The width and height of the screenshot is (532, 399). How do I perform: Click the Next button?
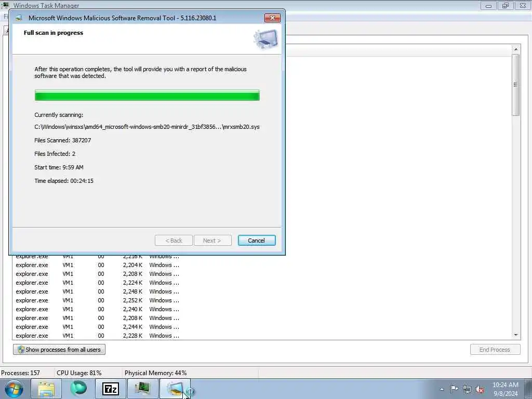pos(212,241)
